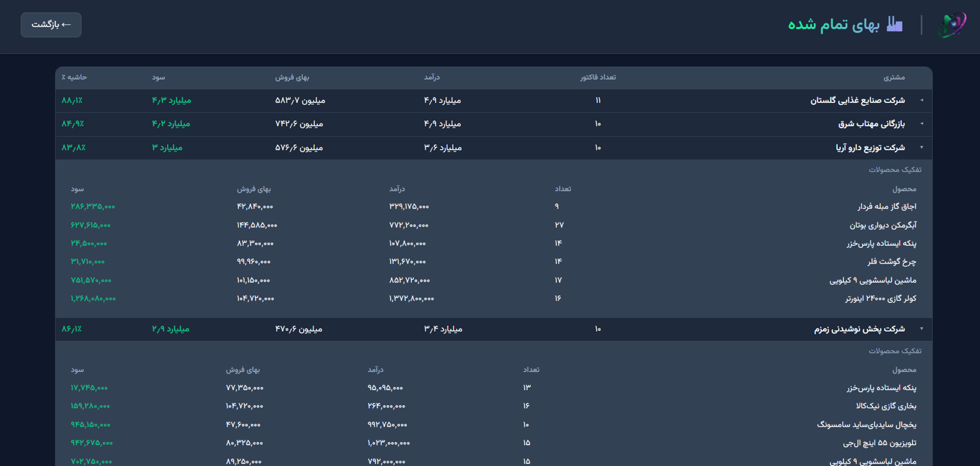This screenshot has width=980, height=466.
Task: Click revenue ۳٫۴ میلیارد for زمزم
Action: point(443,329)
